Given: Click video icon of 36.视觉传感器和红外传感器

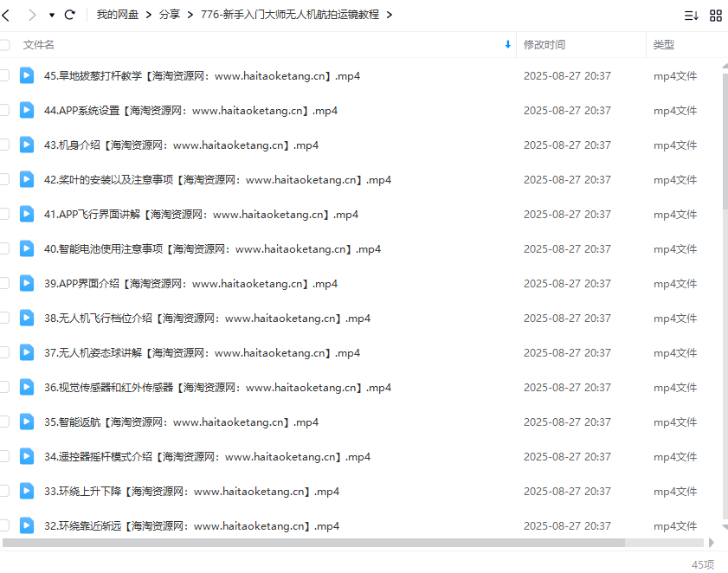Looking at the screenshot, I should [x=27, y=387].
